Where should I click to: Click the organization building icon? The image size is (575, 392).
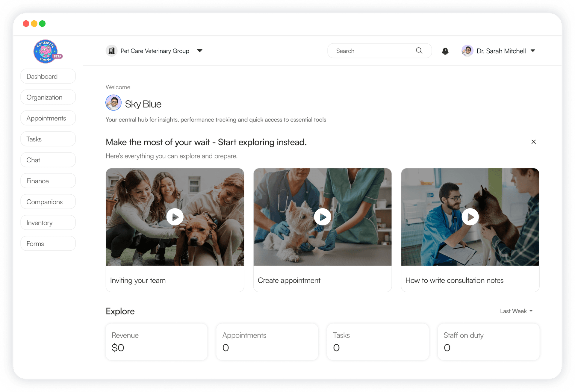tap(111, 51)
